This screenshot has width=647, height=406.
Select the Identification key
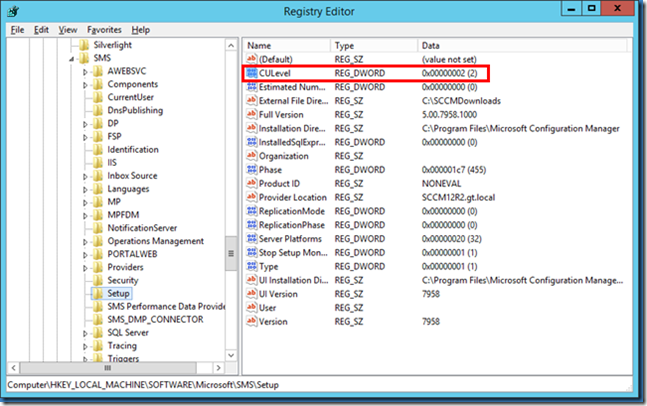(133, 149)
